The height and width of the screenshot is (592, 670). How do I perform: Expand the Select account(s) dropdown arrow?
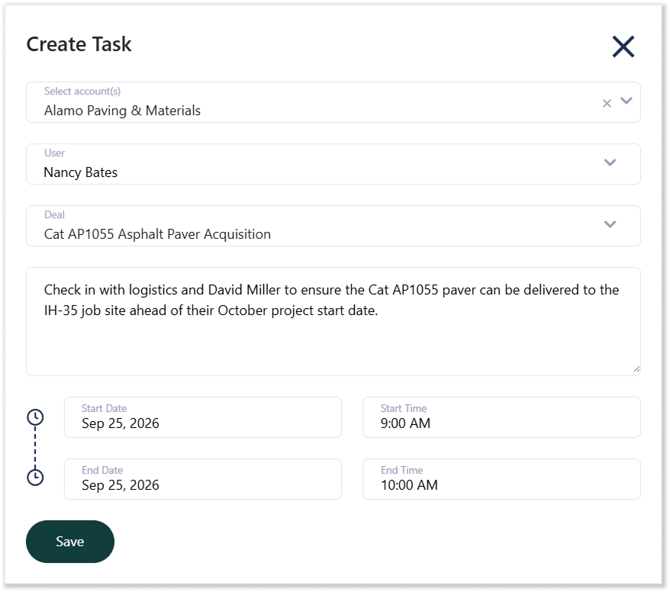tap(626, 101)
